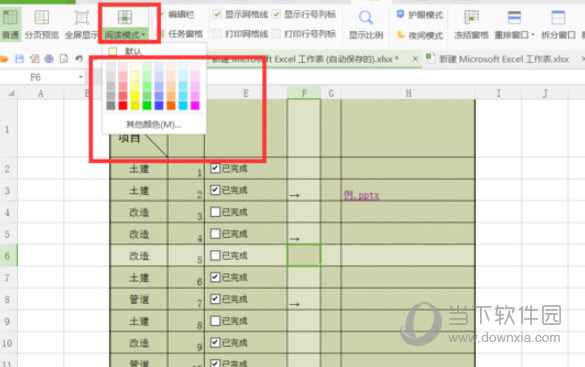Click the export-to-PDF icon next to save
This screenshot has height=367, width=585.
34,59
